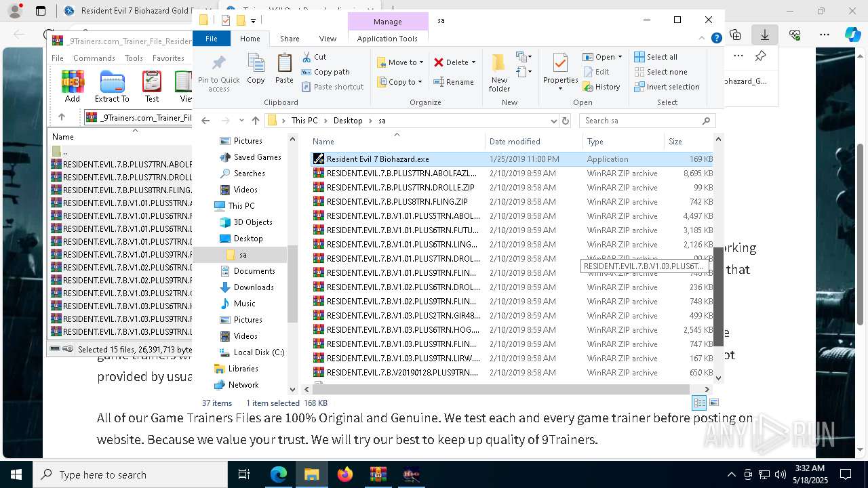Image resolution: width=868 pixels, height=488 pixels.
Task: Click Test icon in WinRAR toolbar
Action: point(152,86)
